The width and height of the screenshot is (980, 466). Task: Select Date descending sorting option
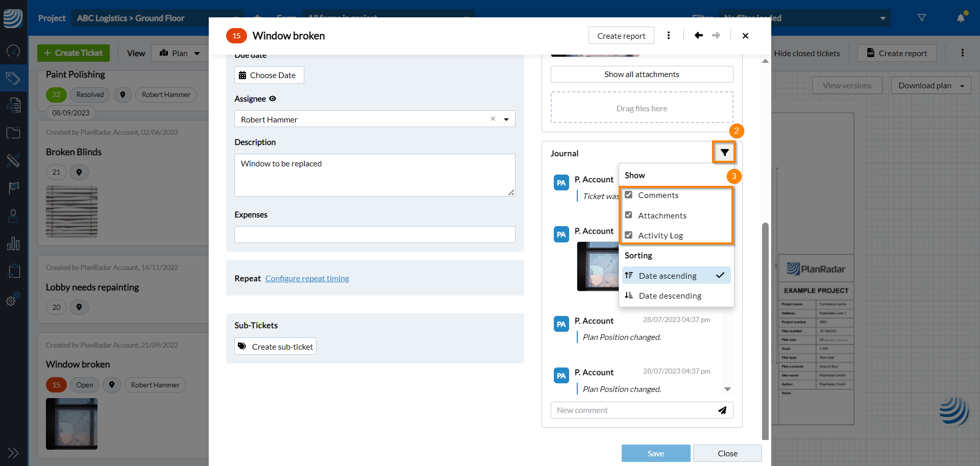(x=670, y=296)
